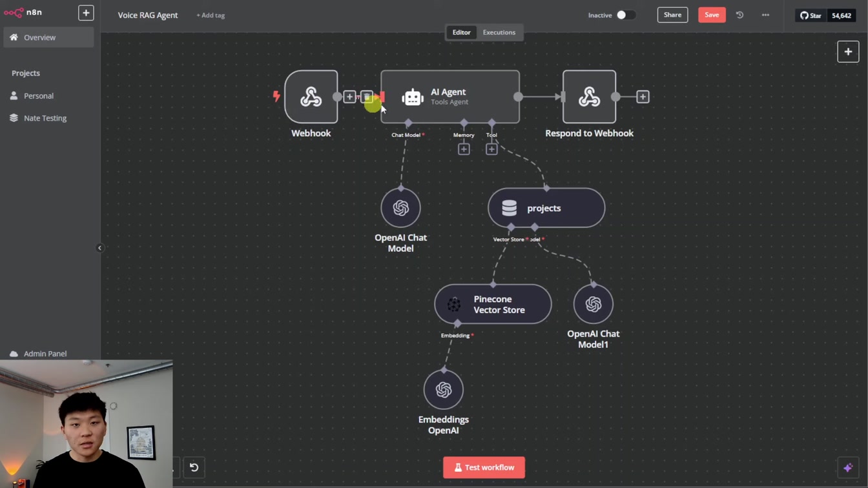Open the Personal project
Screen dimensions: 868x488
coord(39,96)
